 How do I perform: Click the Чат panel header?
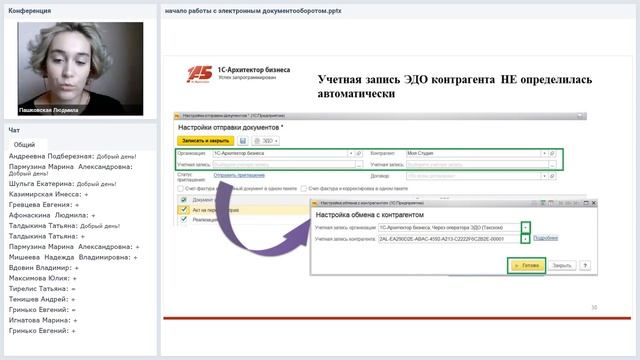(x=14, y=130)
